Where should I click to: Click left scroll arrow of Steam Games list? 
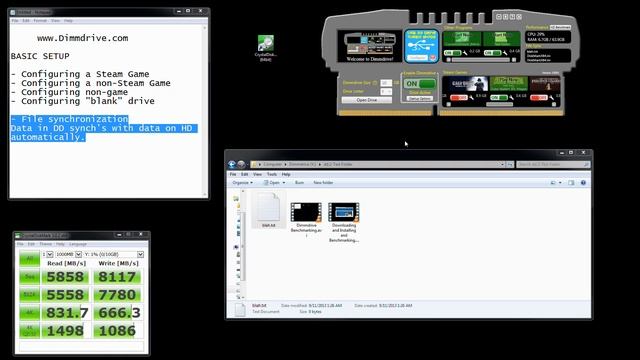coord(449,104)
